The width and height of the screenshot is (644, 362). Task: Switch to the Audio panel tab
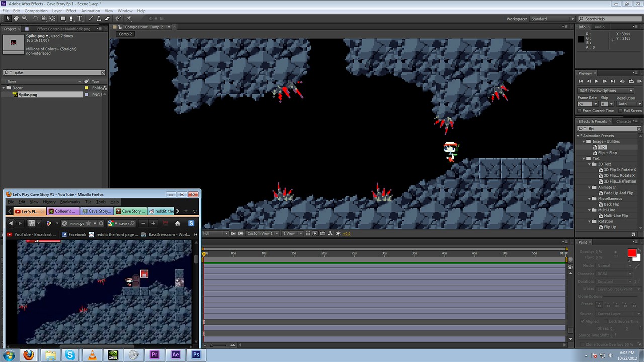click(x=600, y=27)
